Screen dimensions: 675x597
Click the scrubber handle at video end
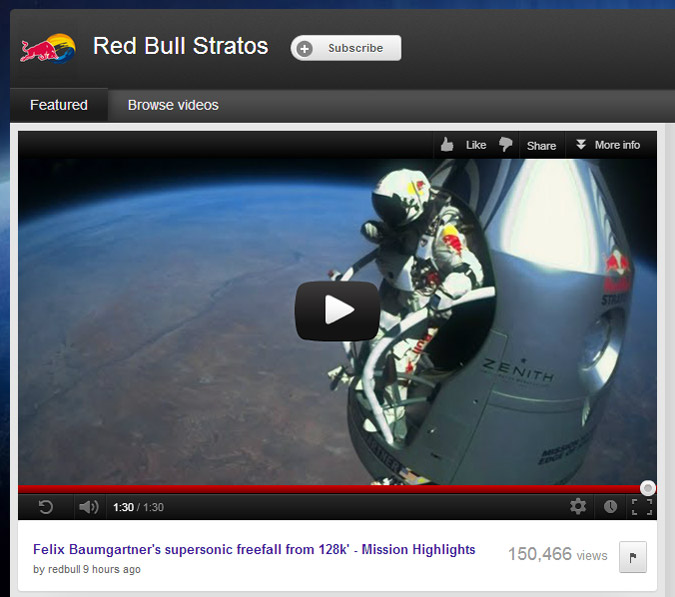pyautogui.click(x=648, y=488)
